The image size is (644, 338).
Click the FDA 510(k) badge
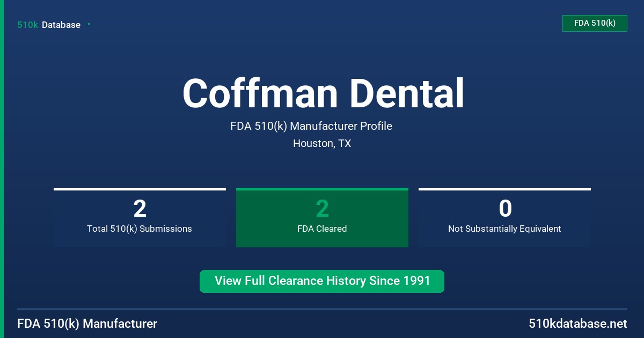(x=595, y=23)
